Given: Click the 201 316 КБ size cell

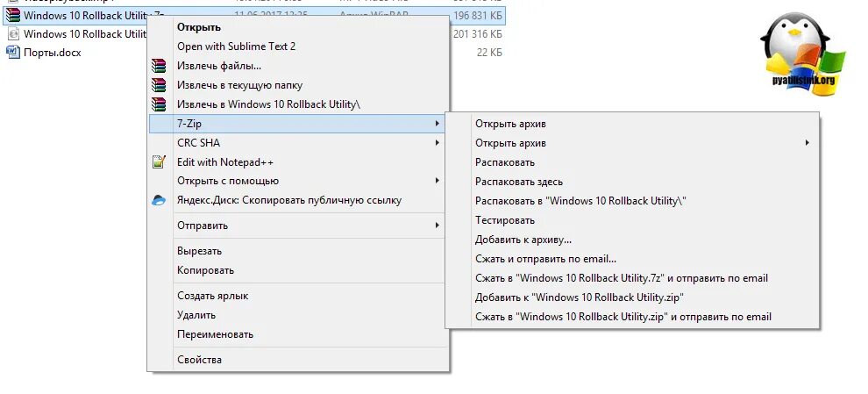Looking at the screenshot, I should (x=478, y=34).
